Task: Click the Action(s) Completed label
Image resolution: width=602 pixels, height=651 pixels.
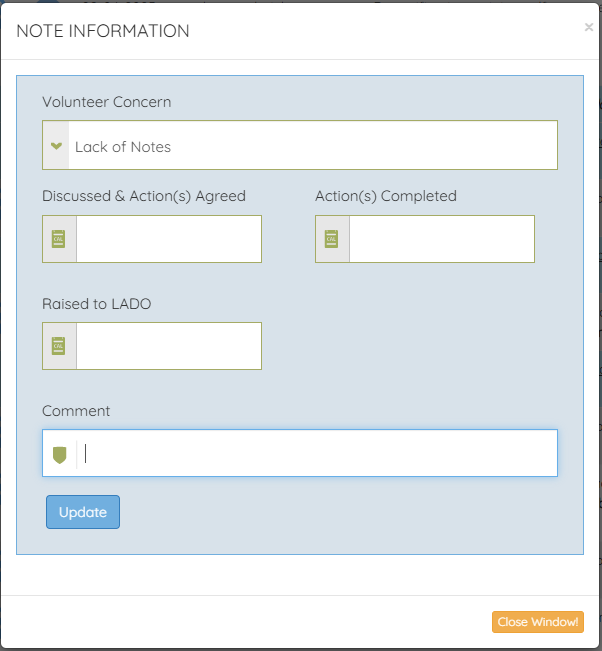Action: click(386, 196)
